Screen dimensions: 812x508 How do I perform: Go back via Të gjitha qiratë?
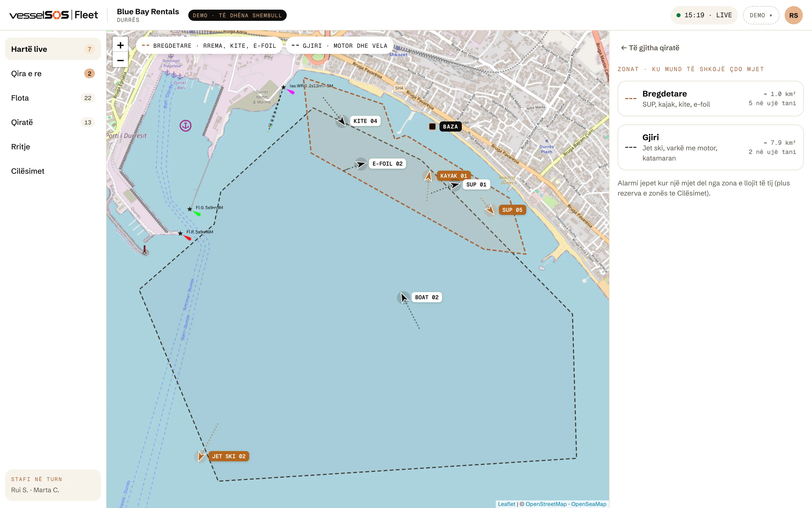(650, 48)
